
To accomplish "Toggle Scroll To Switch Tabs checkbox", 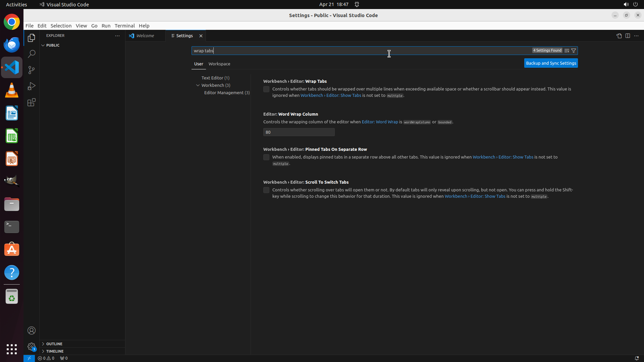I will coord(266,190).
